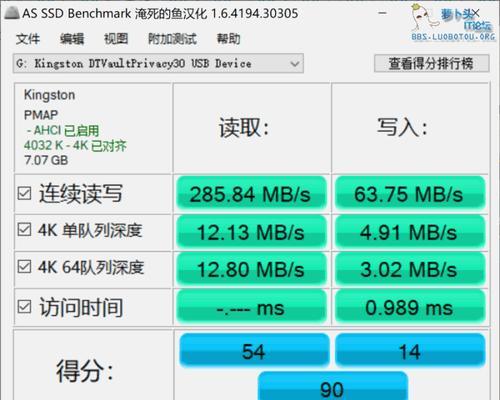Toggle the 连续读写 sequential test checkbox
The width and height of the screenshot is (500, 400).
pos(24,193)
